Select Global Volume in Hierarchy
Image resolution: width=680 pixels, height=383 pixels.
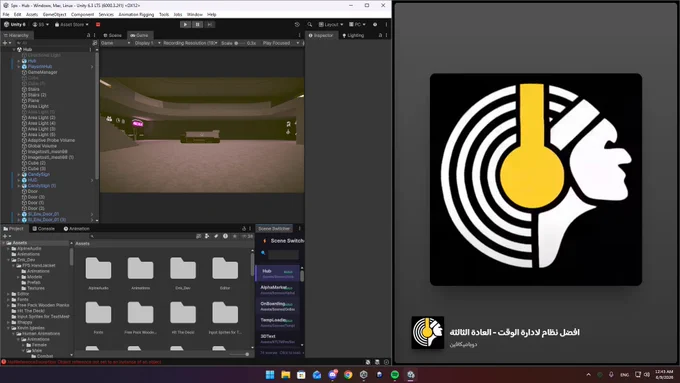(x=42, y=146)
